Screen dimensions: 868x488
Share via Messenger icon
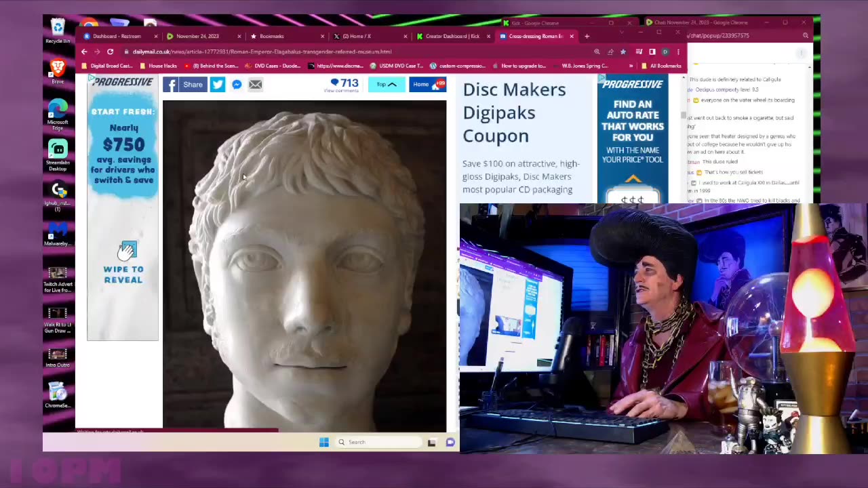coord(237,85)
